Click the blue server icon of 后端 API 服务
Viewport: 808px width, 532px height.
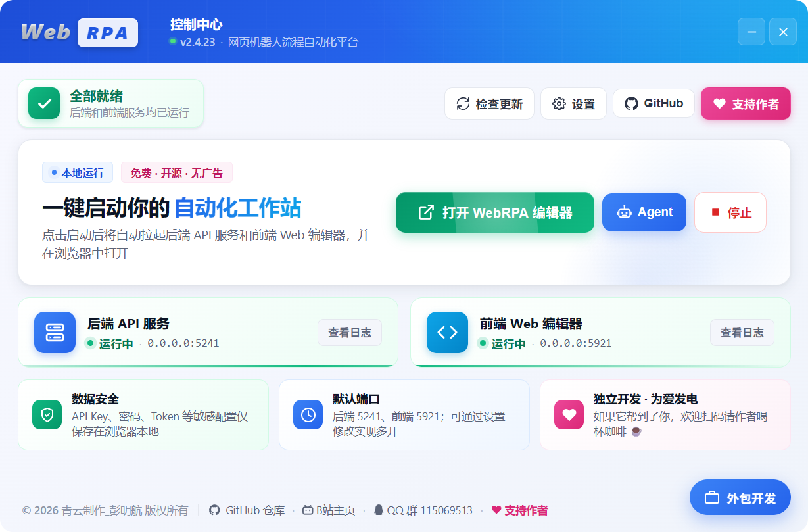point(55,332)
